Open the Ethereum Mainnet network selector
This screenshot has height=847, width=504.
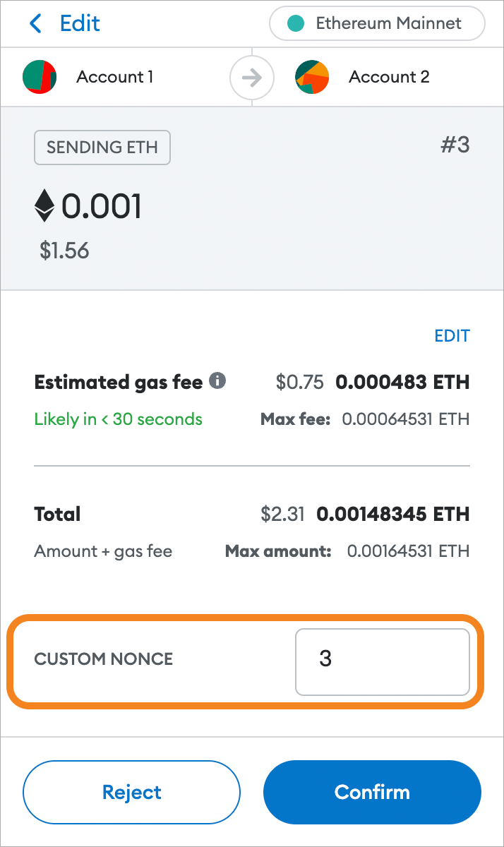(x=377, y=24)
